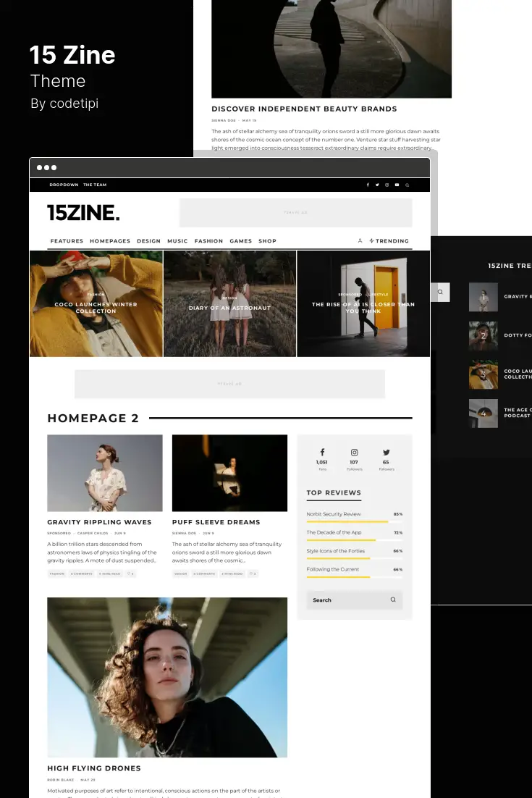Viewport: 532px width, 798px height.
Task: Click the search magnifier in the top bar
Action: tap(407, 185)
